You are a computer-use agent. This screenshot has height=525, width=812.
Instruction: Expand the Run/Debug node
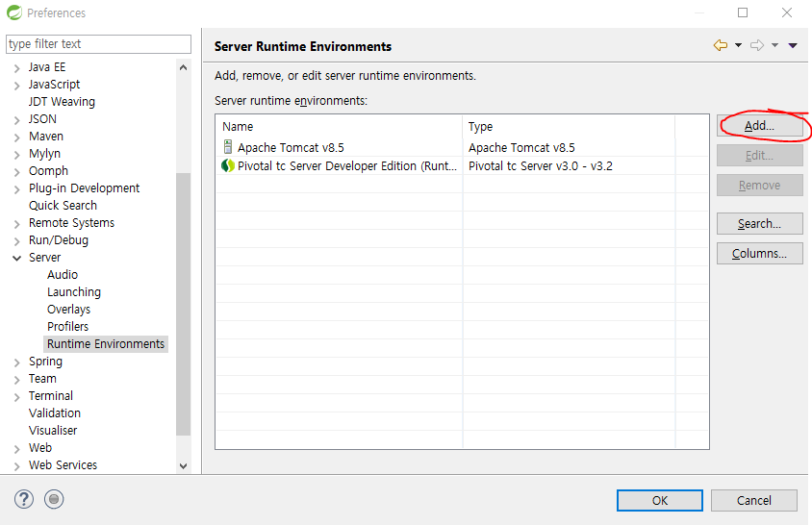tap(17, 240)
